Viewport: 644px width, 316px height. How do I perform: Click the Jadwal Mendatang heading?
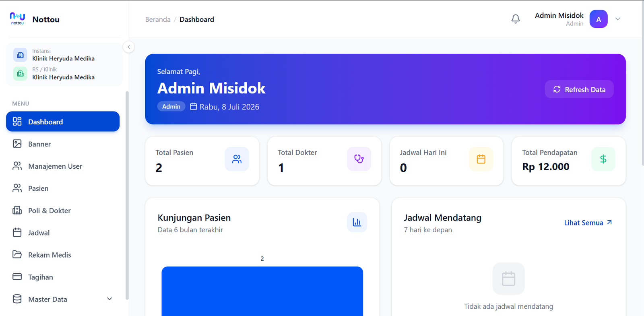click(443, 218)
